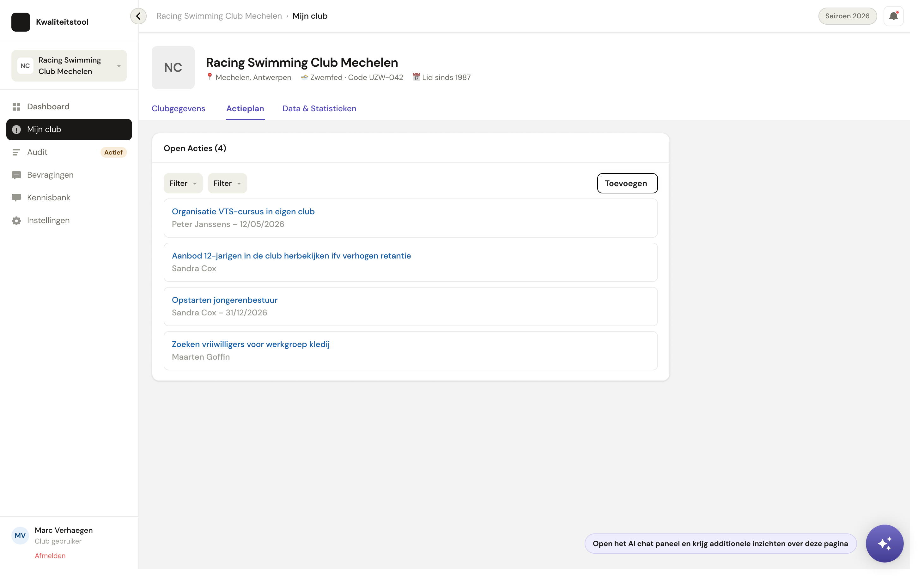Click the Bevragingen chat icon
The height and width of the screenshot is (584, 924).
(16, 175)
